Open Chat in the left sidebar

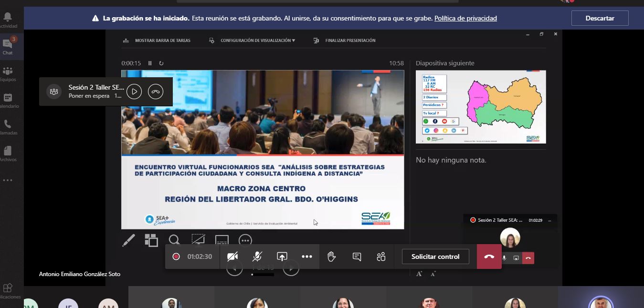click(x=8, y=47)
